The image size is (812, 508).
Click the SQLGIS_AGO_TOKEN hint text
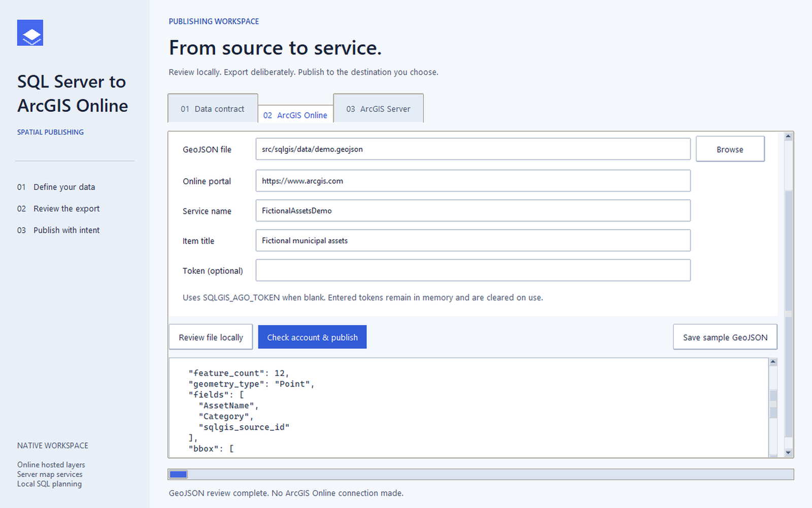pyautogui.click(x=363, y=297)
